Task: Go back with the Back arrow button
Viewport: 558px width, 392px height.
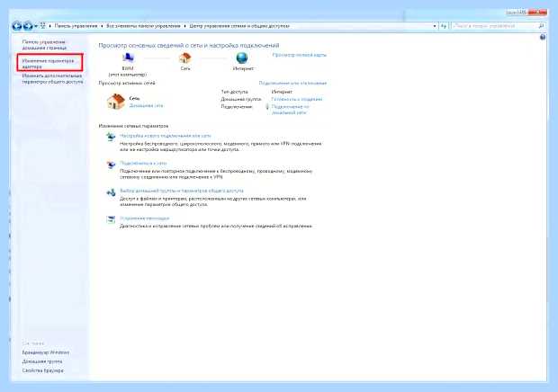Action: (17, 26)
